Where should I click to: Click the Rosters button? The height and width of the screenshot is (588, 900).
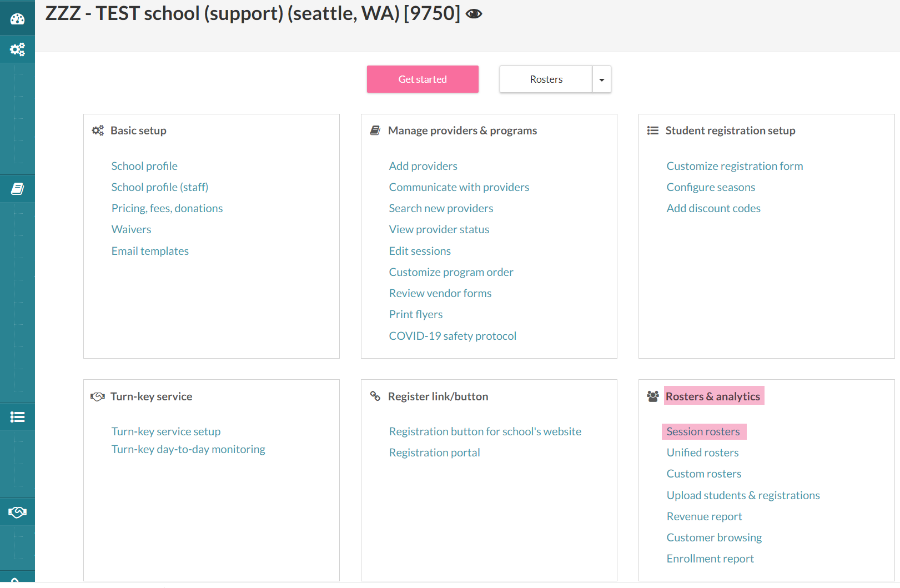click(546, 79)
